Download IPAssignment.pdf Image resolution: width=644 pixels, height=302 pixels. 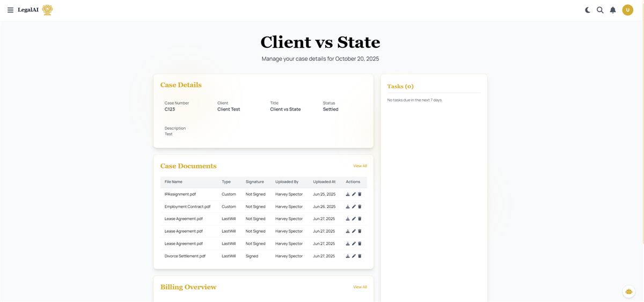tap(348, 194)
